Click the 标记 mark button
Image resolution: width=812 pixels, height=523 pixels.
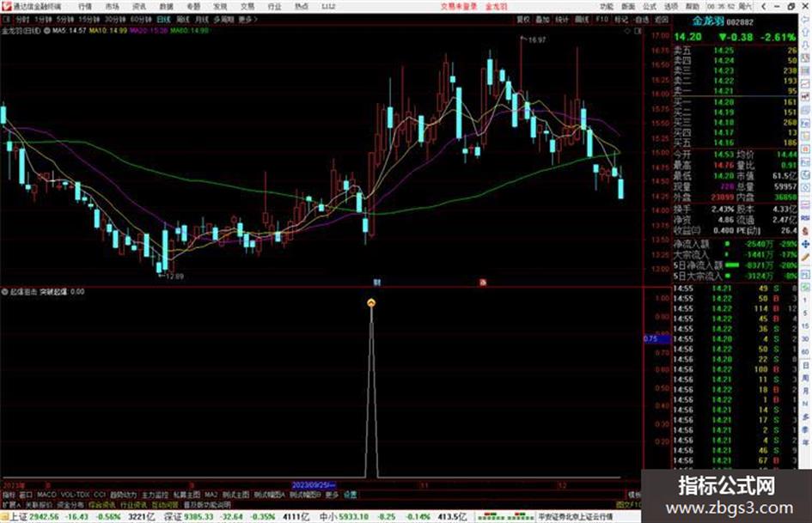coord(621,19)
